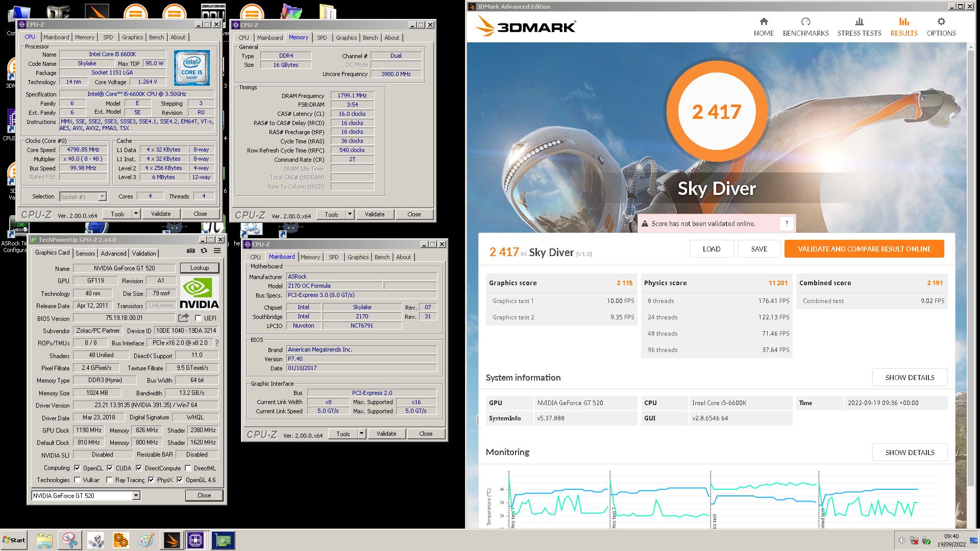Viewport: 980px width, 551px height.
Task: Click the SAVE button in 3DMark
Action: pyautogui.click(x=759, y=249)
